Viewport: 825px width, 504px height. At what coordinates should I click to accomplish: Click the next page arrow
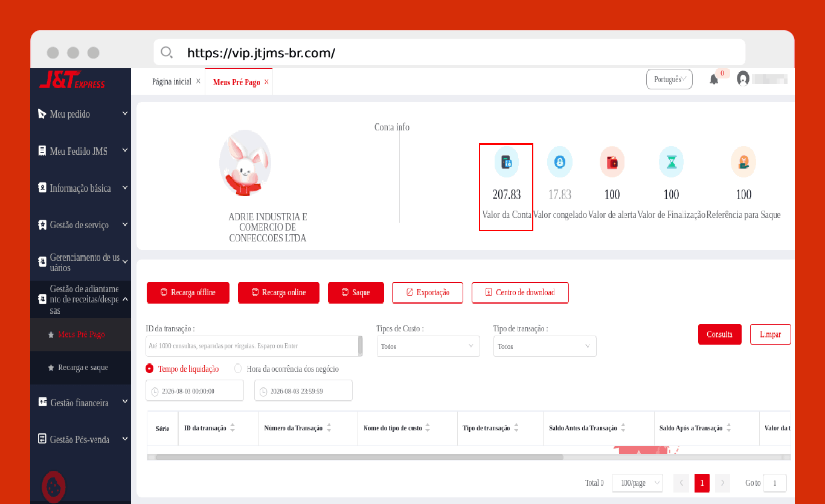[x=723, y=483]
